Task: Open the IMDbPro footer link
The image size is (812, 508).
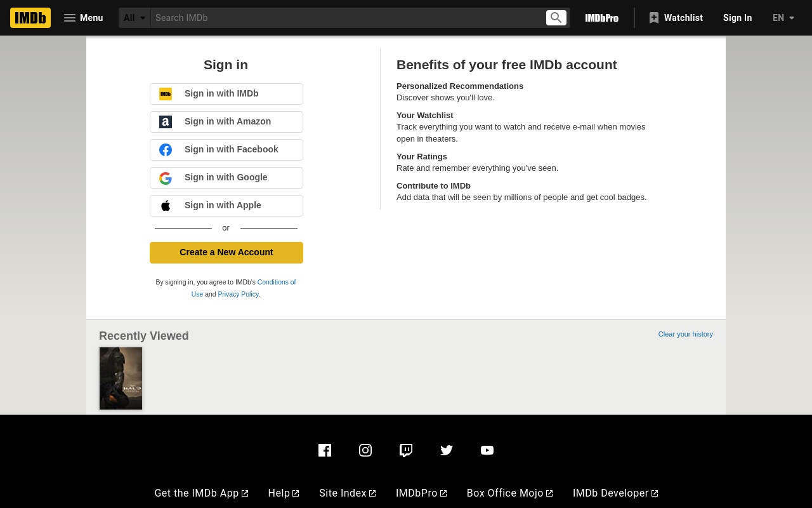Action: (x=421, y=493)
